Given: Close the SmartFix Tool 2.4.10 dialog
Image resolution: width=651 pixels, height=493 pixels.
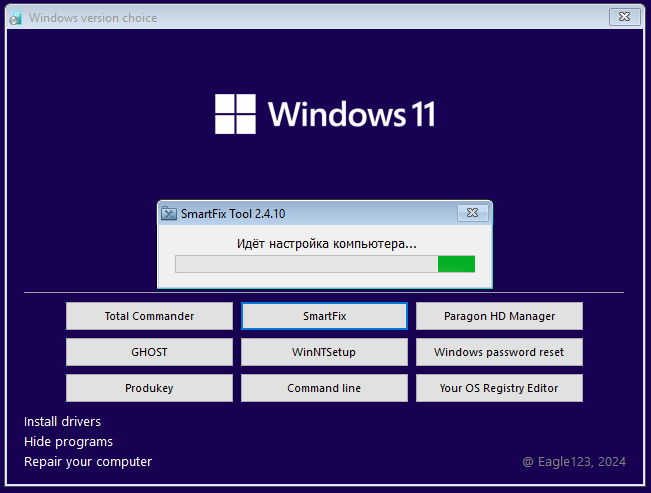Looking at the screenshot, I should pos(472,213).
